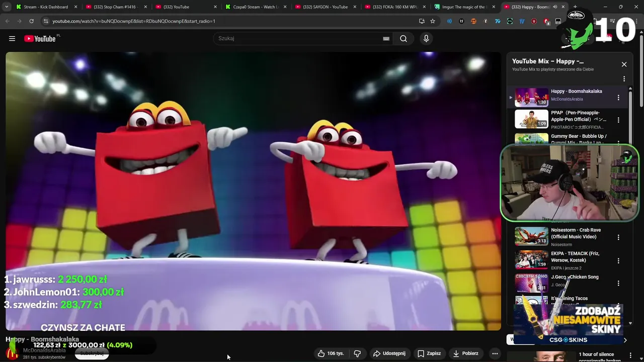Open more actions ellipsis below the video

coord(495,353)
